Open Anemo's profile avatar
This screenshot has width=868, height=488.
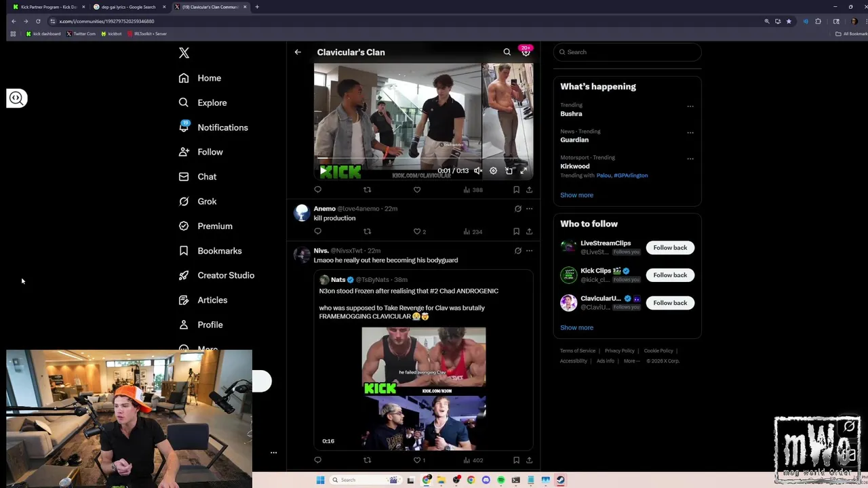(x=302, y=213)
